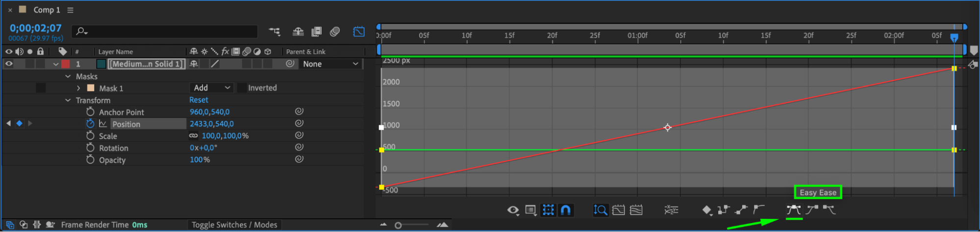Apply Easy Ease In to keyframes
Viewport: 980px width, 232px height.
[x=812, y=210]
